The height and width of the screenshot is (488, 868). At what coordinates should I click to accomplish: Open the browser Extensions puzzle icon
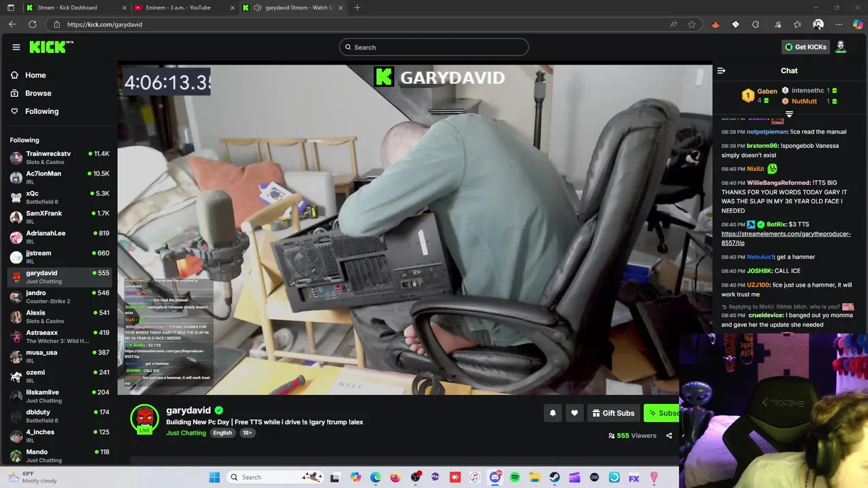tap(756, 24)
